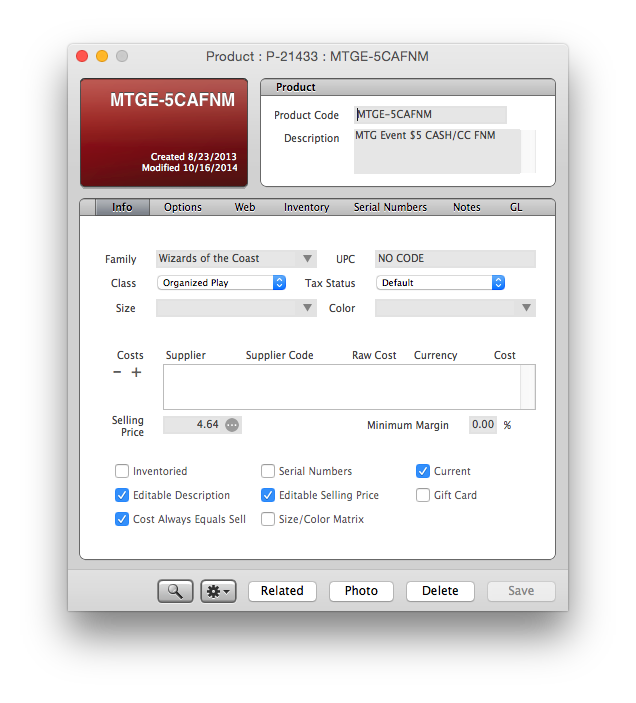Click the Photo button

[x=361, y=591]
